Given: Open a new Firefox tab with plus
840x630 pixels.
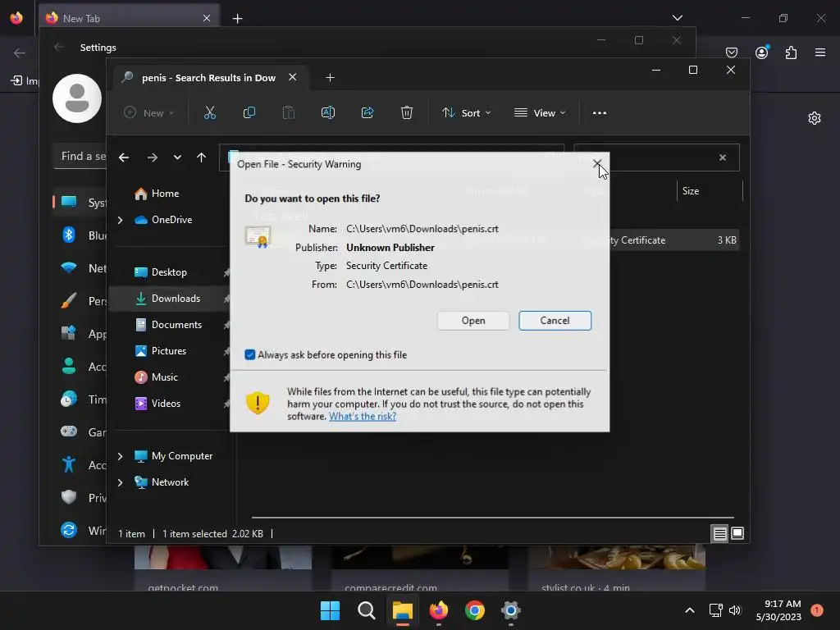Looking at the screenshot, I should coord(237,19).
